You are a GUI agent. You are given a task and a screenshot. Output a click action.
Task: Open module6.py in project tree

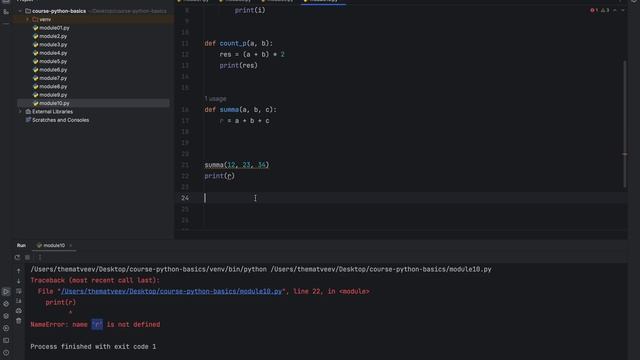tap(53, 70)
